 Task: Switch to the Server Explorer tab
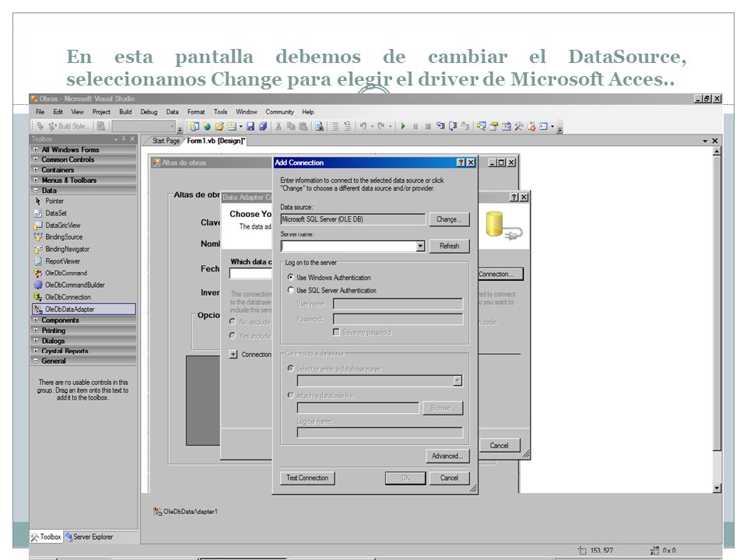(89, 537)
